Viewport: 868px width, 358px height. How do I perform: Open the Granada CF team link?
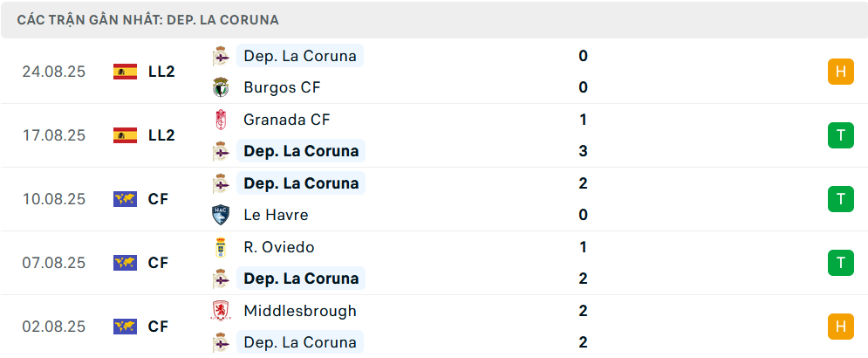coord(287,120)
